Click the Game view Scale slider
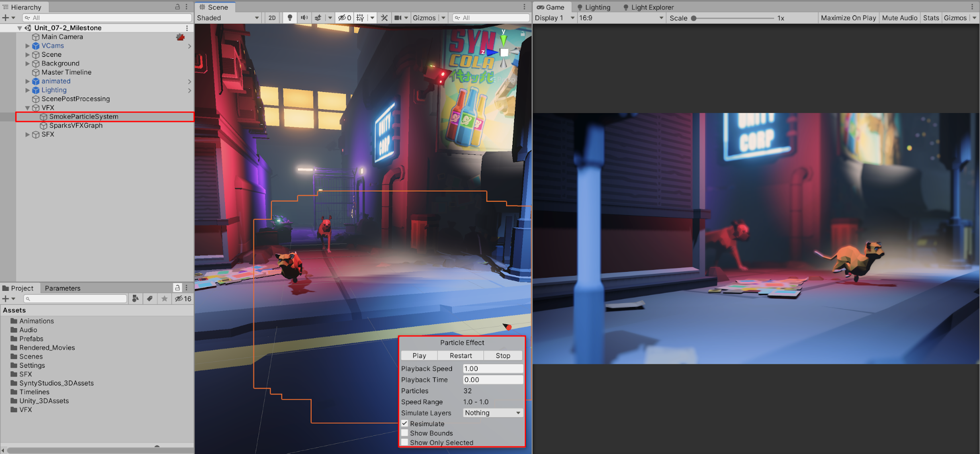The image size is (980, 454). point(733,18)
